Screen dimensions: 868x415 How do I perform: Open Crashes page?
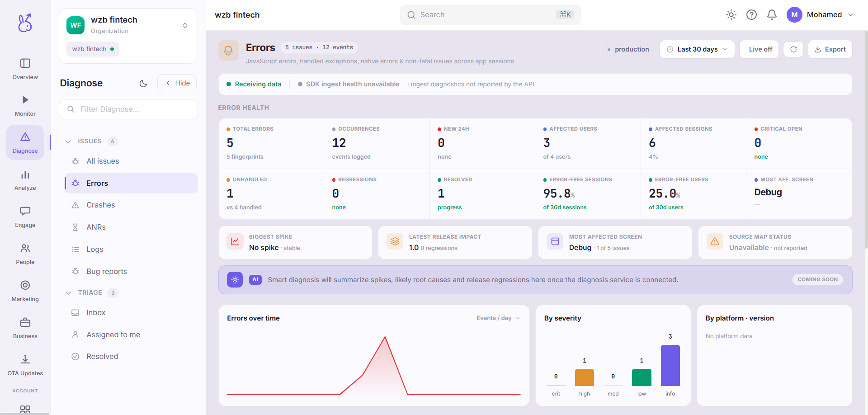point(131,205)
